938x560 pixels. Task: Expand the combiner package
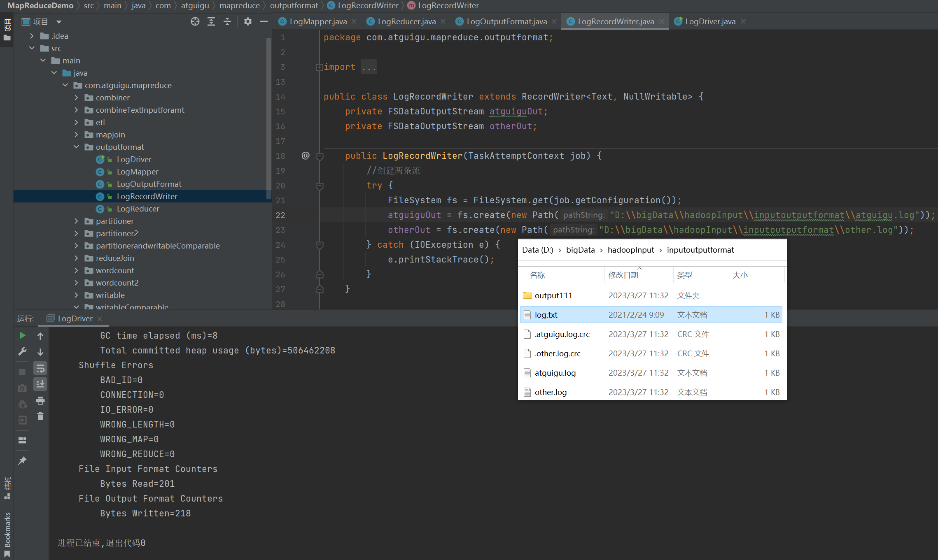click(76, 98)
